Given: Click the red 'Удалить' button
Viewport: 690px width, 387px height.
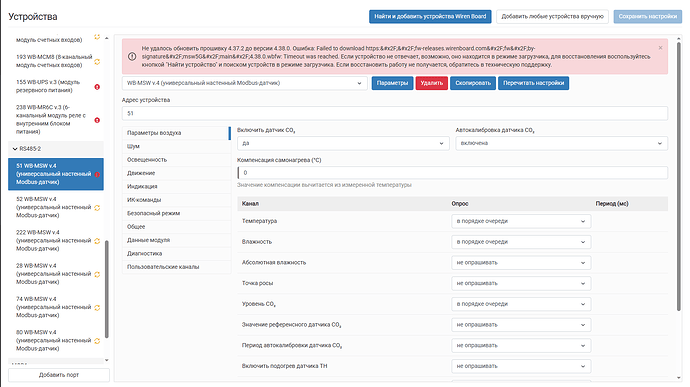Looking at the screenshot, I should (x=431, y=83).
